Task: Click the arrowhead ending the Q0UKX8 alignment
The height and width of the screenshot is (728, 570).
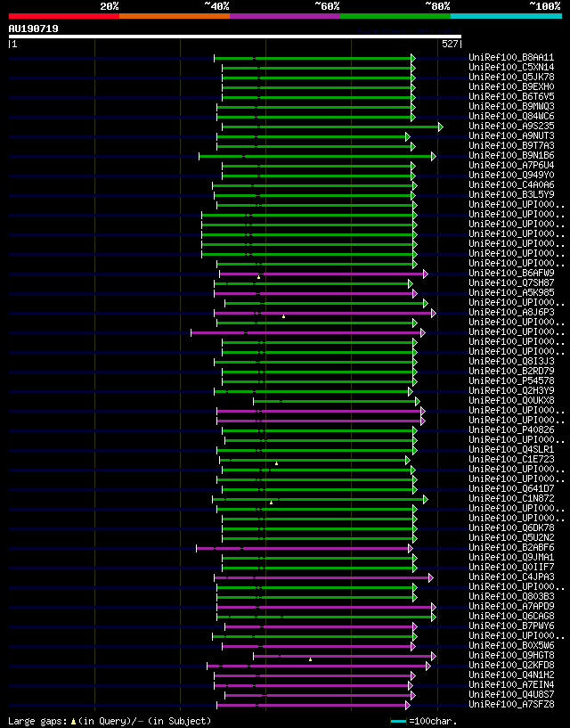Action: 418,401
